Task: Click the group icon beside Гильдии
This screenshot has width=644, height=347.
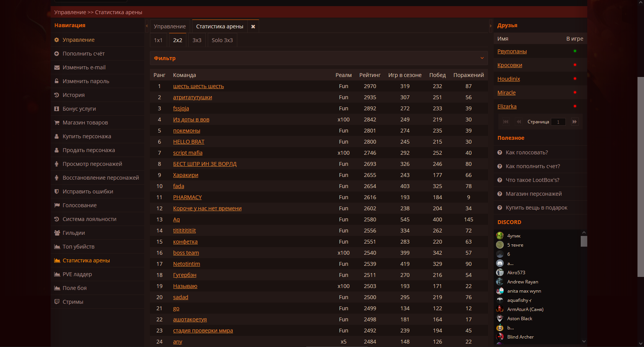Action: tap(57, 233)
